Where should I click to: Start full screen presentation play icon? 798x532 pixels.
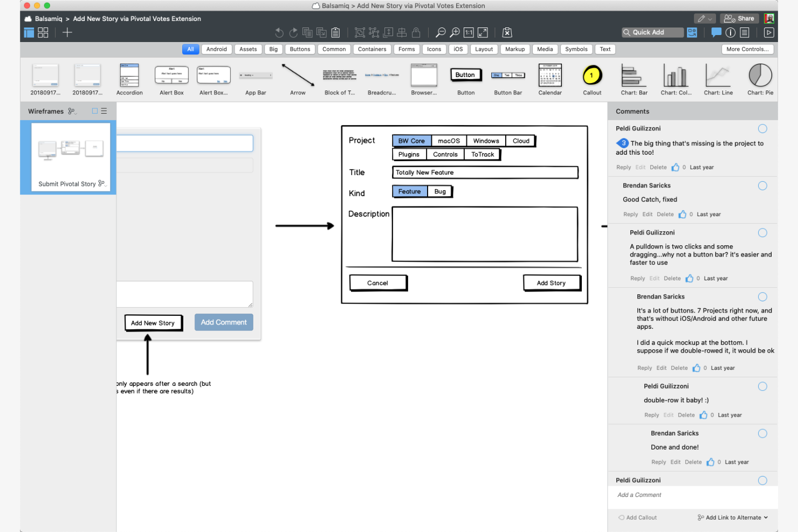tap(769, 33)
